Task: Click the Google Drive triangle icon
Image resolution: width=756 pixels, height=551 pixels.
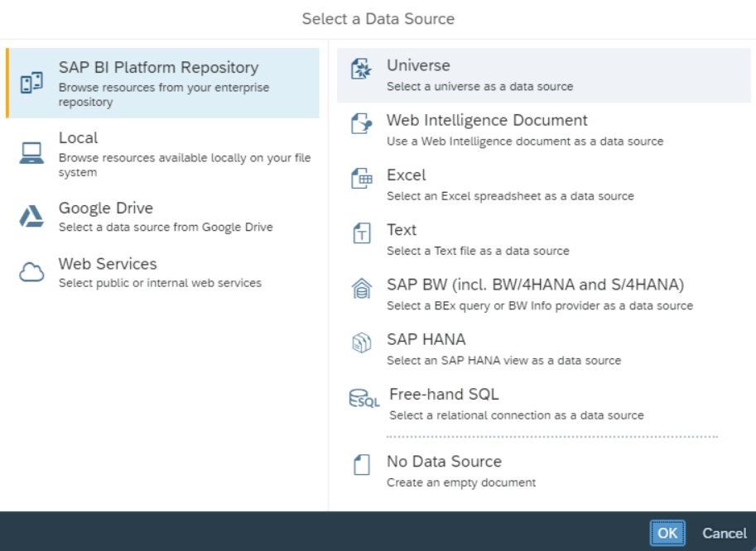Action: (31, 217)
